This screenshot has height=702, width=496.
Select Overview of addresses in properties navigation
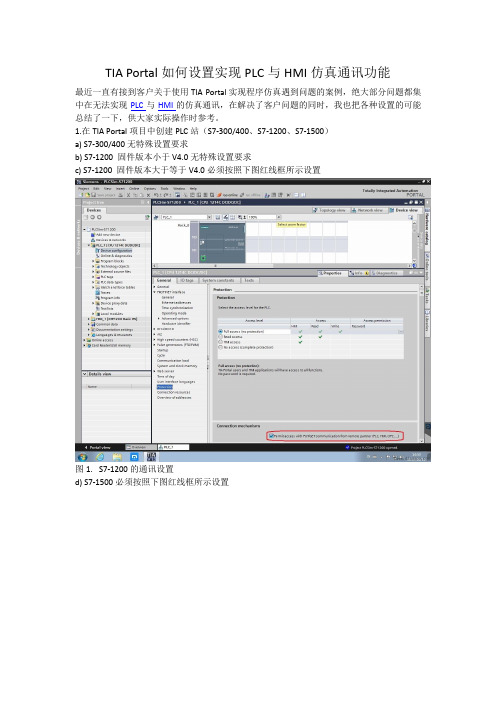coord(174,398)
